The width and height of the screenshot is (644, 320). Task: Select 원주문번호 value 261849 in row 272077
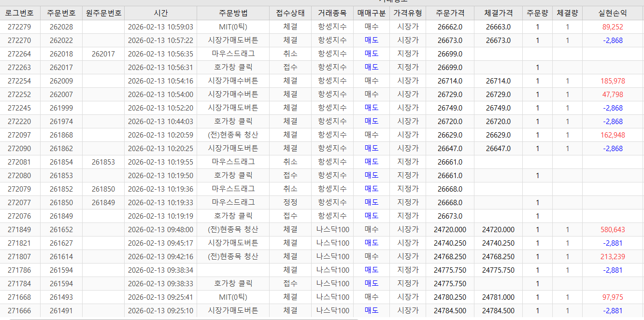103,203
